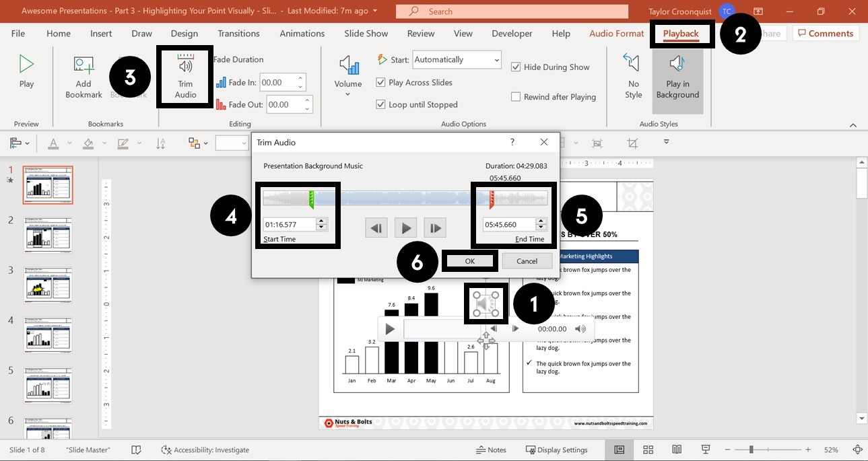Open the Comments pane
Image resolution: width=868 pixels, height=461 pixels.
point(826,32)
